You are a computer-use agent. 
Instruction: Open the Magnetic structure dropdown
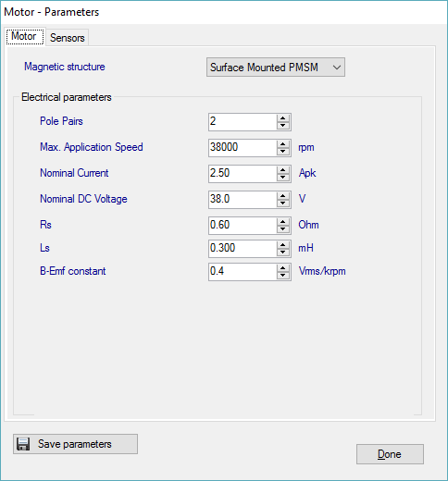point(276,68)
